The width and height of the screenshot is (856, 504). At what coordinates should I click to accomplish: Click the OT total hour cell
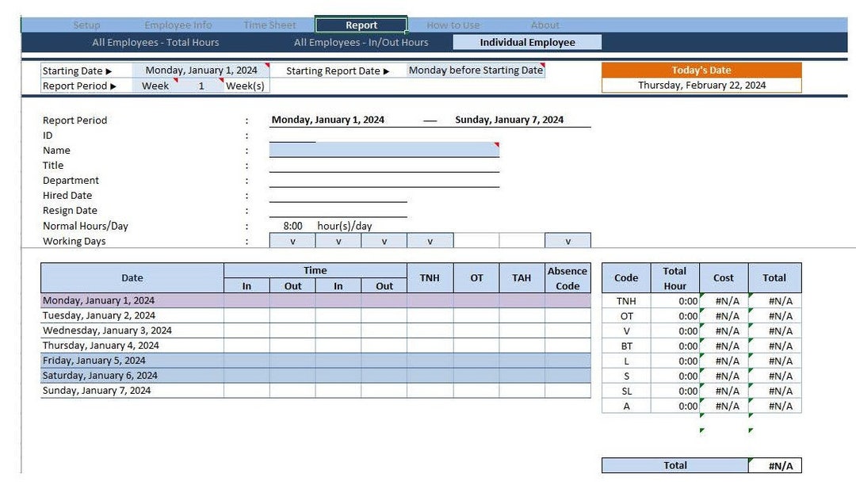[x=674, y=315]
